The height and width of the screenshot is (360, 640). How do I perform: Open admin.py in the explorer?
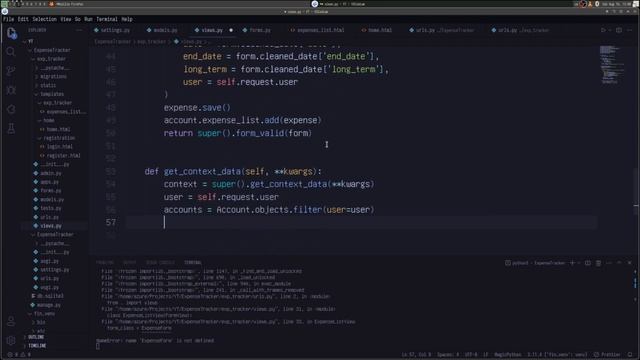[x=51, y=173]
